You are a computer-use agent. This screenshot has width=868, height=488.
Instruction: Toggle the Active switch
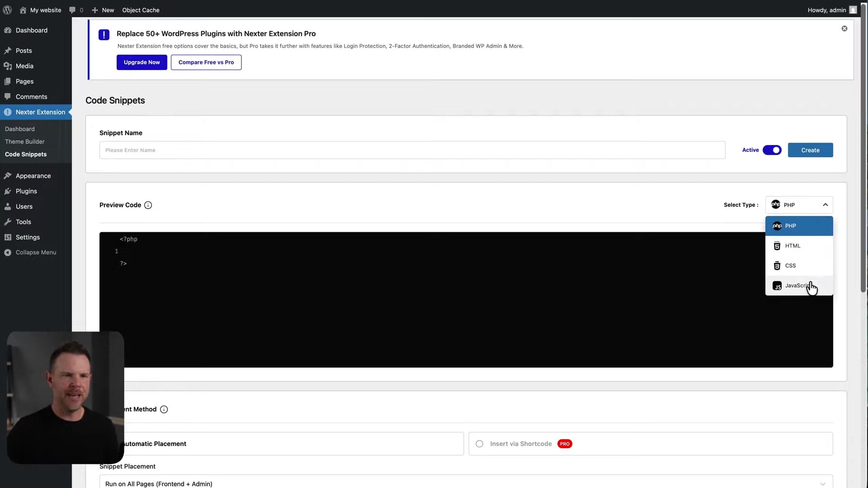(772, 150)
